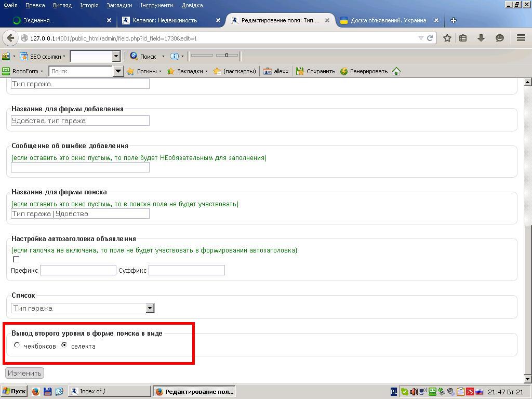The width and height of the screenshot is (532, 399).
Task: Click the Суффикс input field
Action: point(187,270)
